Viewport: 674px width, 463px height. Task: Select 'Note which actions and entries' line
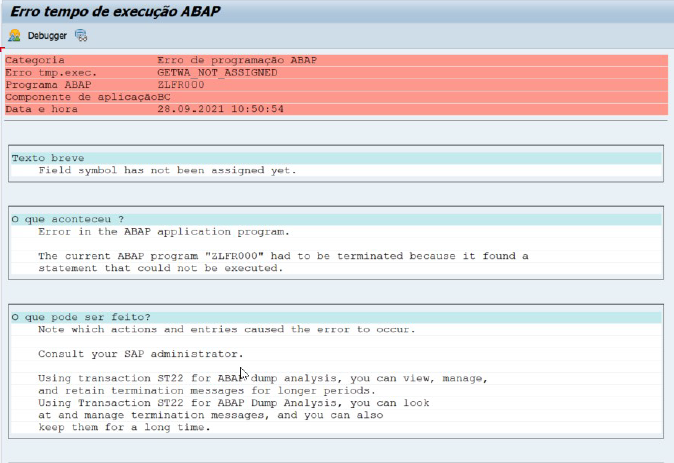[227, 329]
